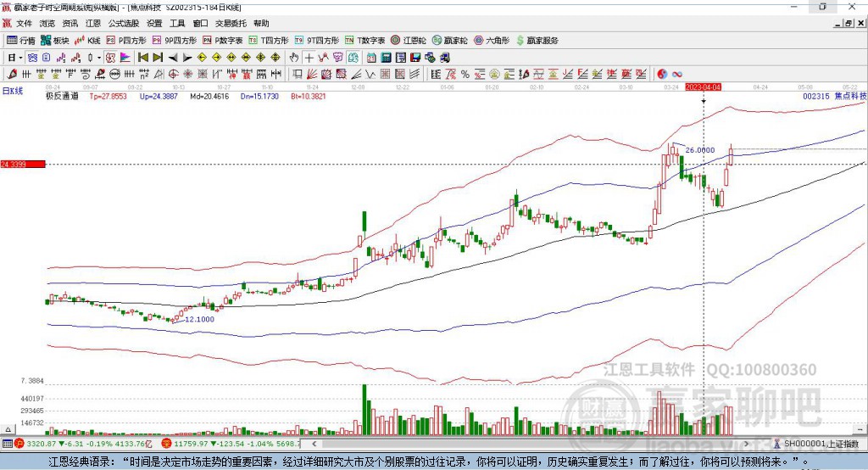
Task: Click SH000001 上证指数 status entry
Action: click(x=821, y=444)
